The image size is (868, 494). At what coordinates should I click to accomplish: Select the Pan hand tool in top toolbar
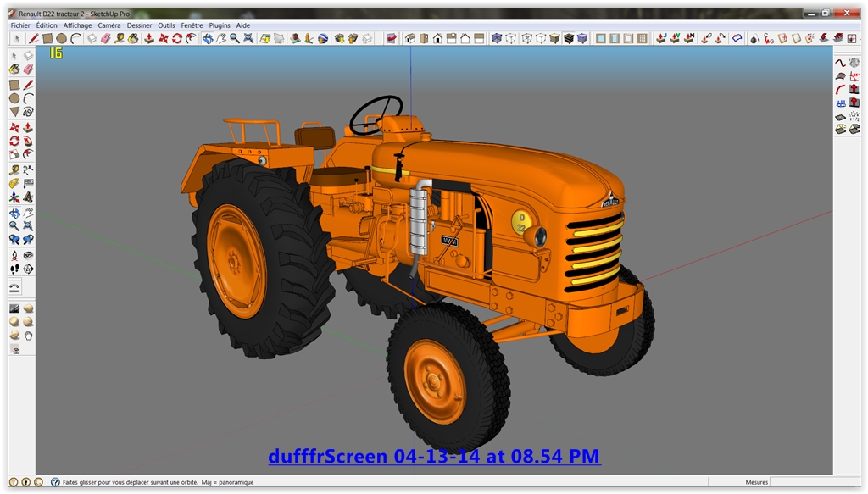coord(221,38)
